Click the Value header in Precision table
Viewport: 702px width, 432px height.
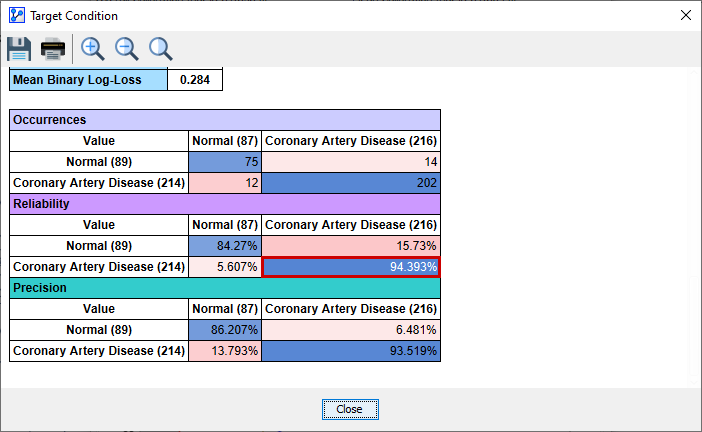(x=99, y=309)
